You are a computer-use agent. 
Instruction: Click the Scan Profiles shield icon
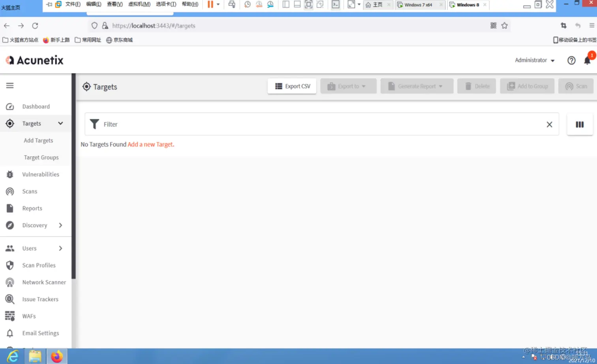pos(10,265)
